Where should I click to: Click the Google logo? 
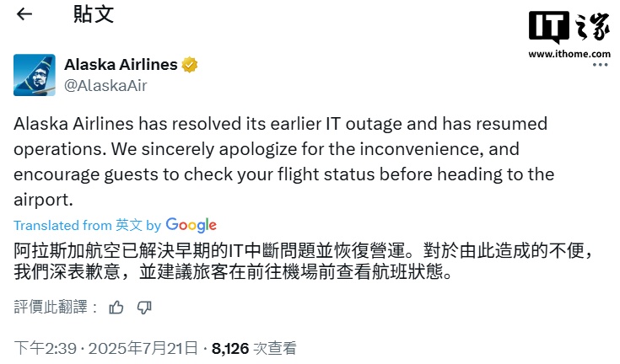[x=191, y=225]
